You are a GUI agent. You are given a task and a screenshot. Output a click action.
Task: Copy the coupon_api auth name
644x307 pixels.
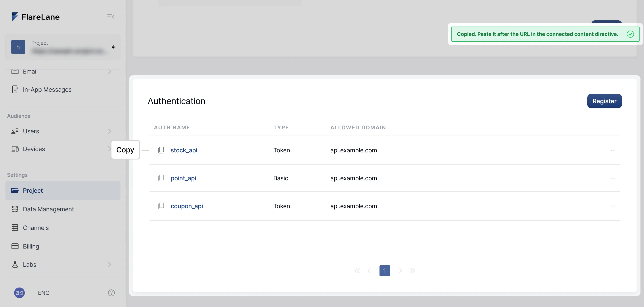click(161, 206)
